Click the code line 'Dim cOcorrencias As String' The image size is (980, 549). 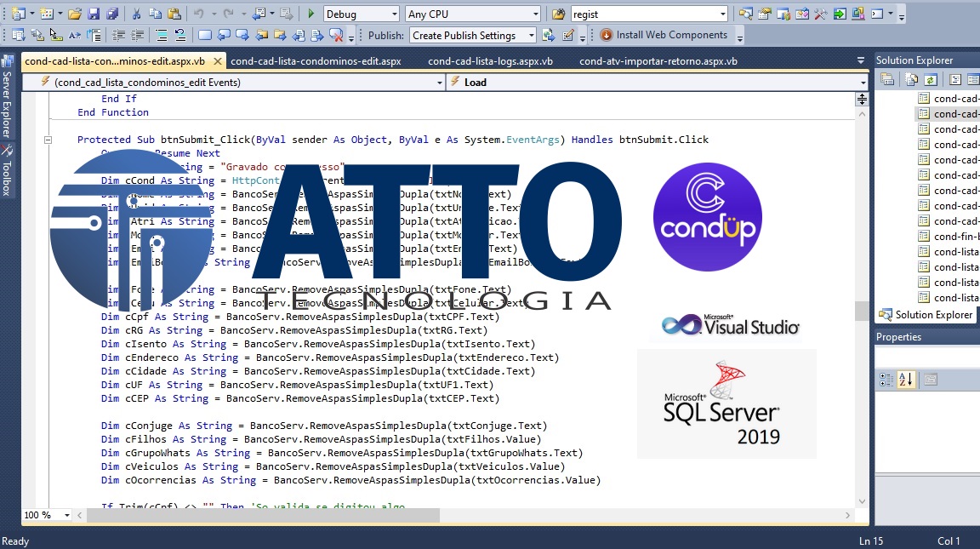point(350,480)
